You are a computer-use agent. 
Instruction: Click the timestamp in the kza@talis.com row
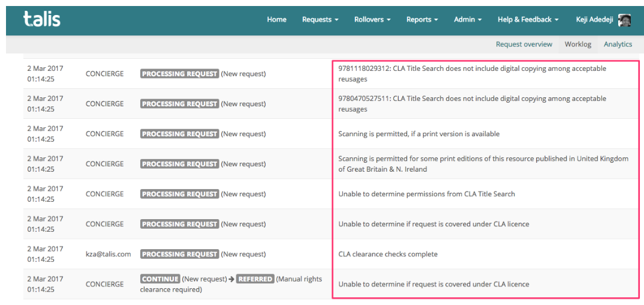(45, 254)
